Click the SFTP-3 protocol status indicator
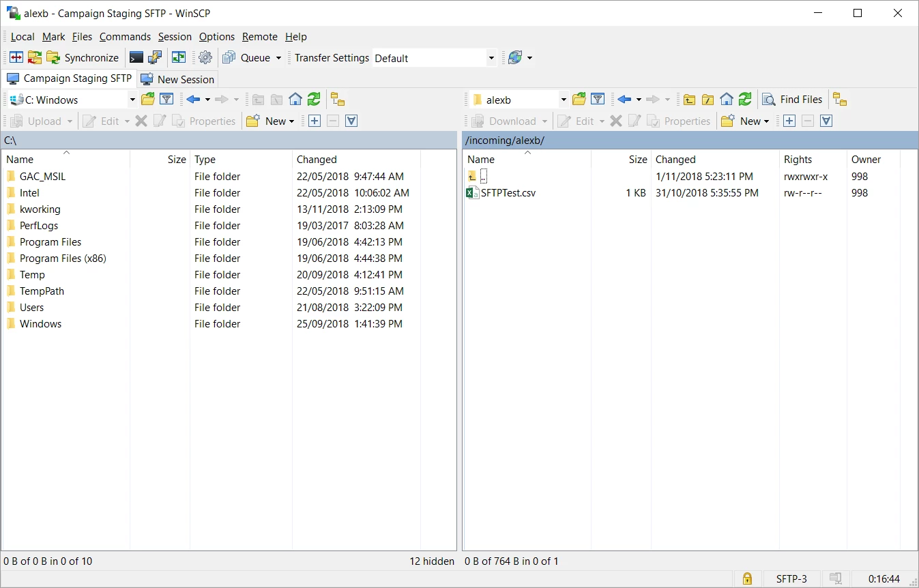 point(791,579)
